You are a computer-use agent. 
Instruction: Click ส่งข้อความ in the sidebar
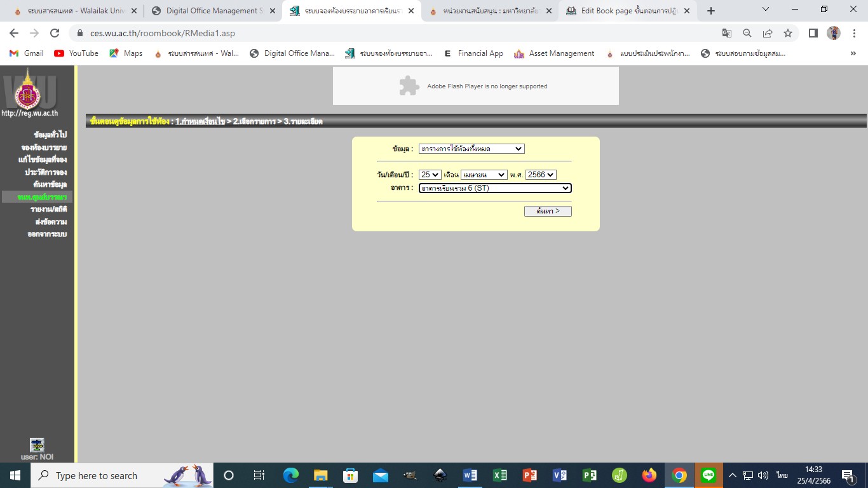(x=51, y=222)
